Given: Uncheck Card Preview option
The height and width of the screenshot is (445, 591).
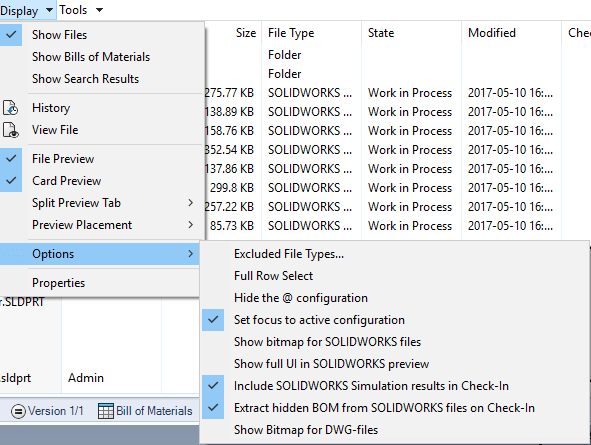Looking at the screenshot, I should [11, 180].
